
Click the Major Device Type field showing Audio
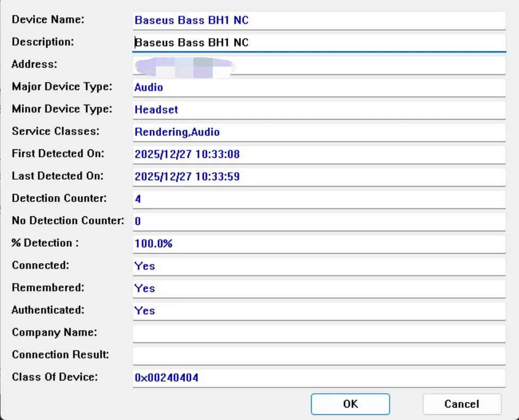(319, 87)
